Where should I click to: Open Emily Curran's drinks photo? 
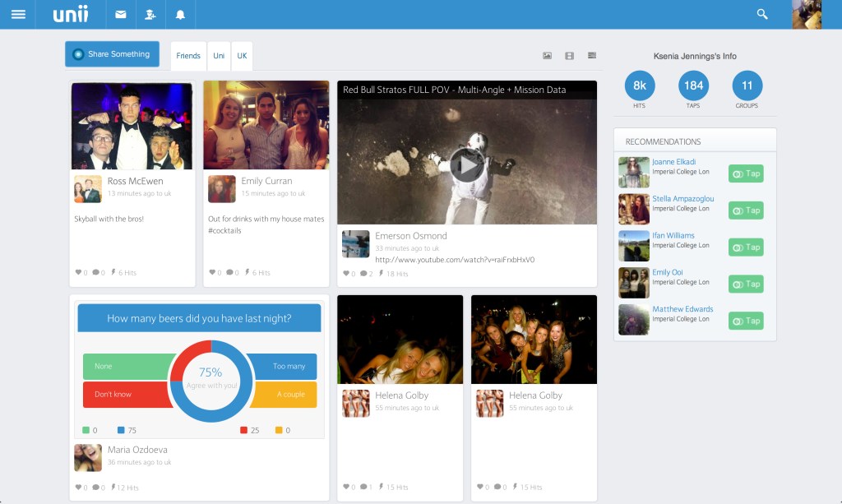(266, 125)
